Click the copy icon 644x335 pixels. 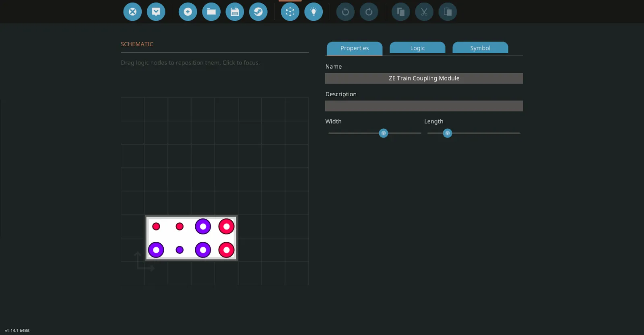point(400,12)
